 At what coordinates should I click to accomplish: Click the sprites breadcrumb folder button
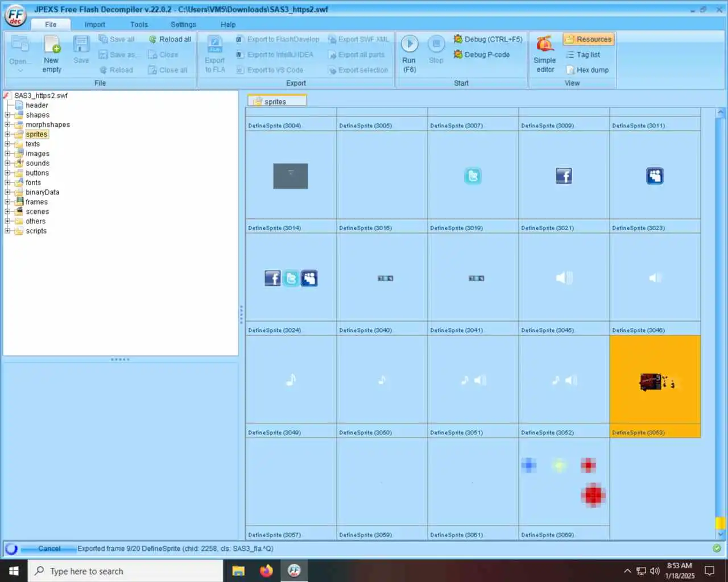pyautogui.click(x=277, y=101)
